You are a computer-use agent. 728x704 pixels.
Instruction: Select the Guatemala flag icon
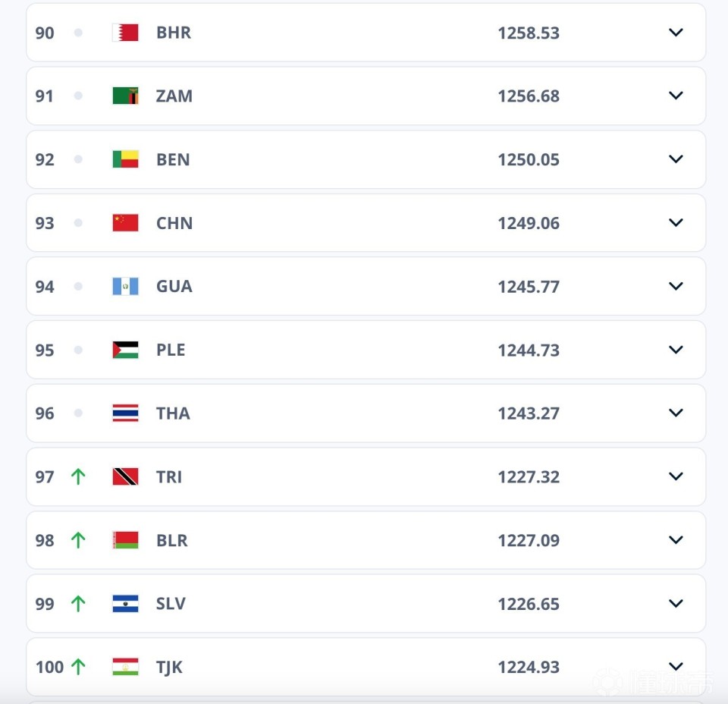pos(125,286)
